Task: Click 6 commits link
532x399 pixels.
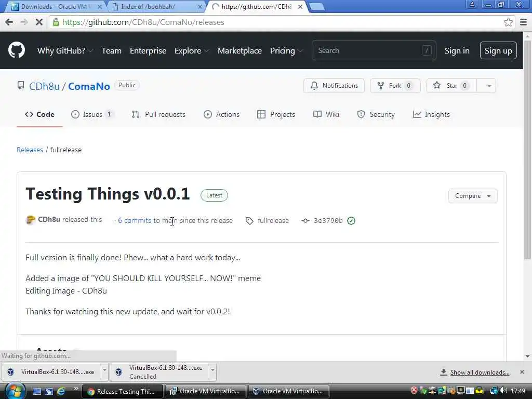Action: coord(135,220)
